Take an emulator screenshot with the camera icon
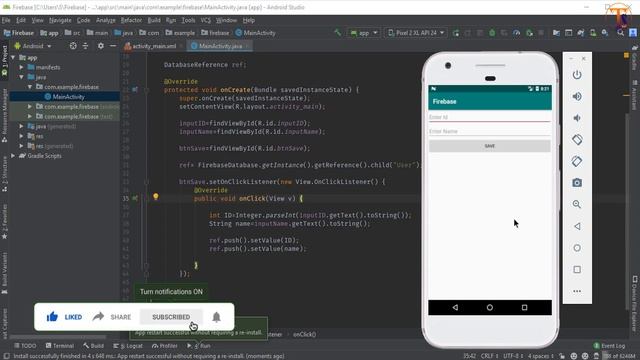Screen dimensions: 640x360 tap(577, 182)
